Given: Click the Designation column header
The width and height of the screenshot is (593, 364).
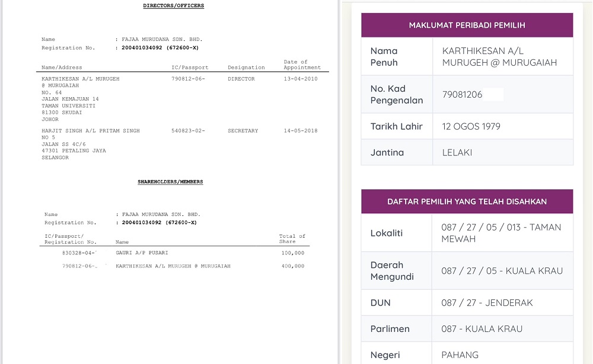Looking at the screenshot, I should click(246, 68).
